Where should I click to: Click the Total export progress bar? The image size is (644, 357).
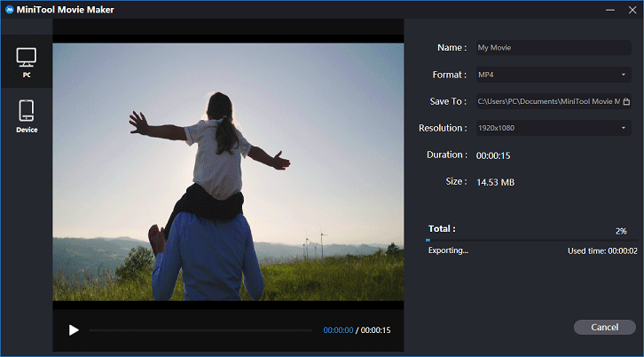[532, 240]
